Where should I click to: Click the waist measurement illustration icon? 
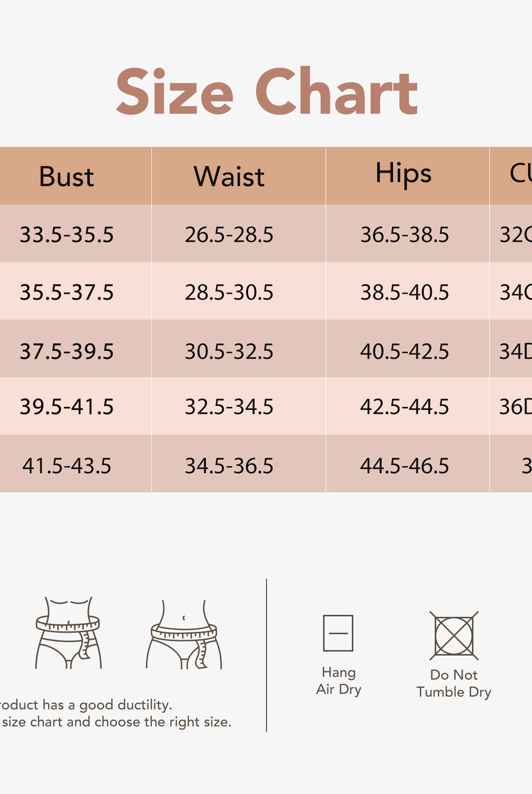point(68,633)
